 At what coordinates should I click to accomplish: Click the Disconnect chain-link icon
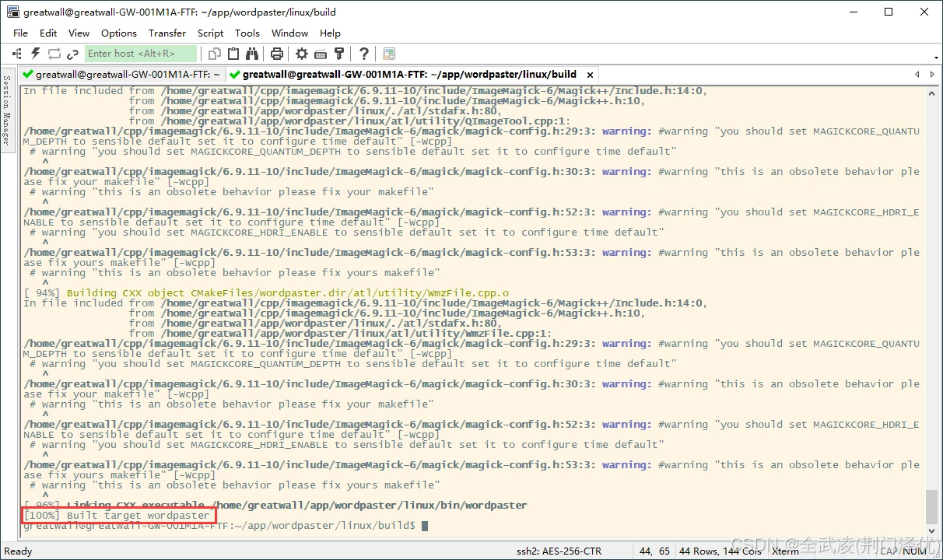coord(73,54)
